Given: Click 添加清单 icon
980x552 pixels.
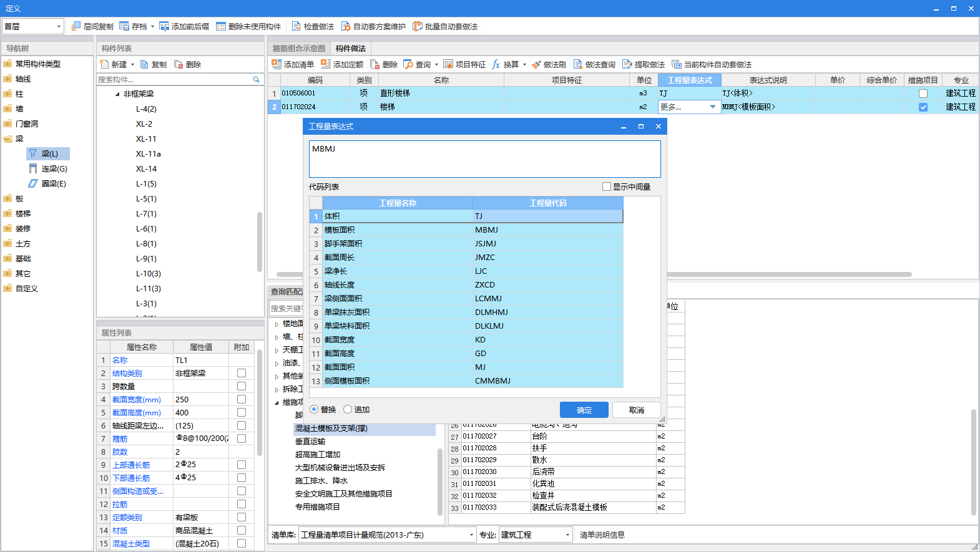Looking at the screenshot, I should click(x=277, y=64).
